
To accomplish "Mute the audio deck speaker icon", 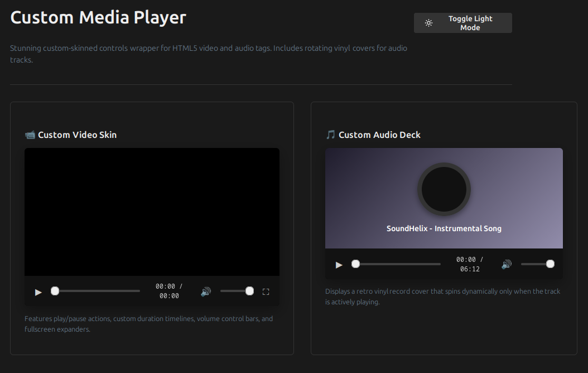I will click(507, 265).
